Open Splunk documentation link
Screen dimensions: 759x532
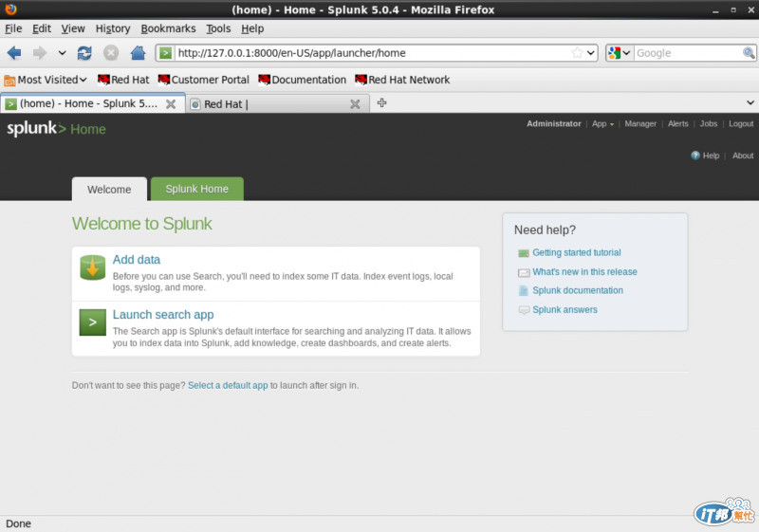tap(578, 291)
